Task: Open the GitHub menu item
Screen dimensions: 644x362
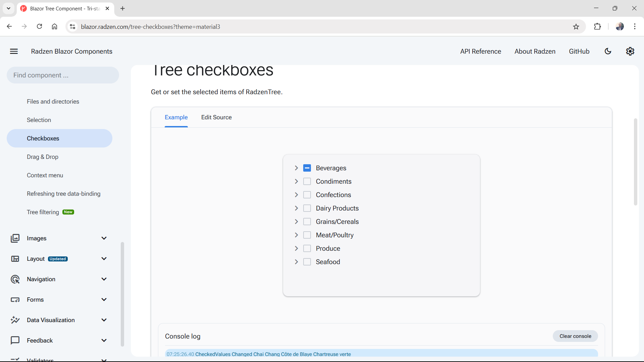Action: pyautogui.click(x=579, y=51)
